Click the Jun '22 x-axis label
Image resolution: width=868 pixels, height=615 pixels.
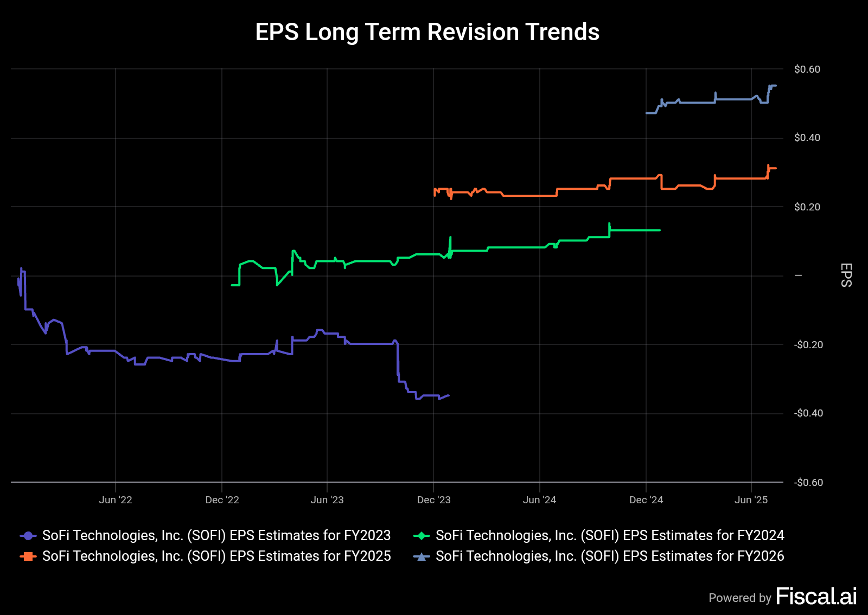tap(116, 500)
